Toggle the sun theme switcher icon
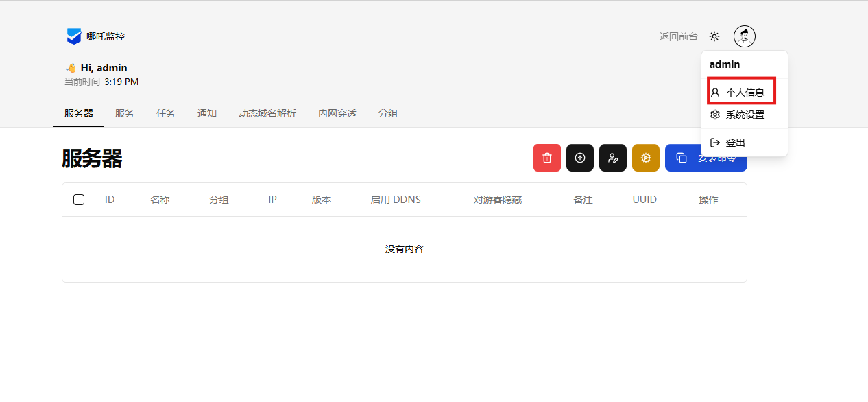The width and height of the screenshot is (868, 402). click(714, 36)
